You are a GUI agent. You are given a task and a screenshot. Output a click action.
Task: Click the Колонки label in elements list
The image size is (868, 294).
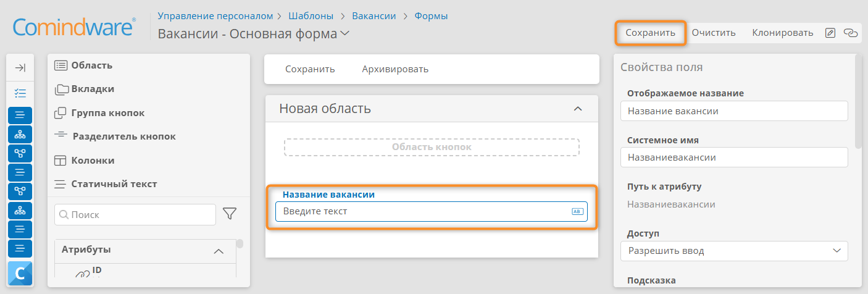[x=93, y=160]
